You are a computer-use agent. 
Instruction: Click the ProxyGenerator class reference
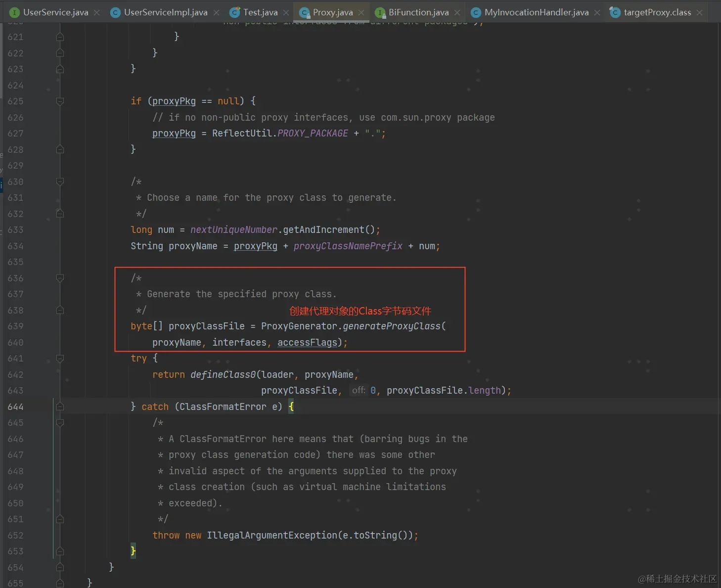299,326
